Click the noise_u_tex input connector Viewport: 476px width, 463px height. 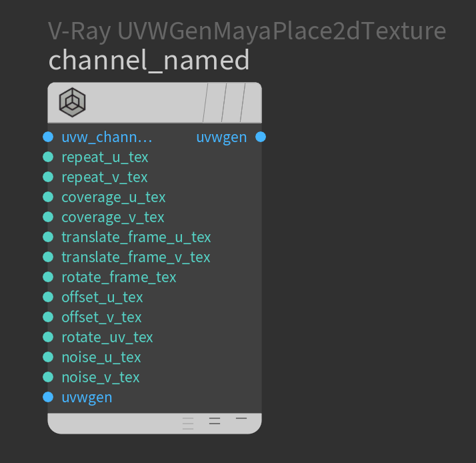(x=48, y=357)
